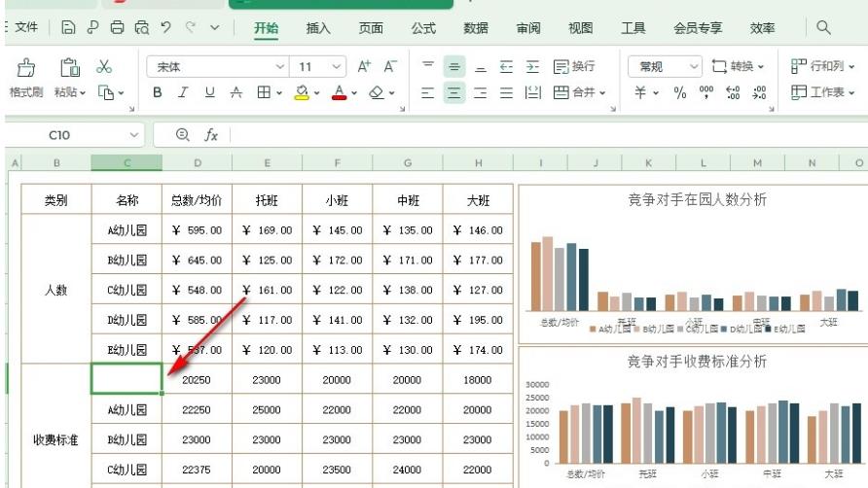Decrease indent icon
The width and height of the screenshot is (868, 488).
pos(507,67)
